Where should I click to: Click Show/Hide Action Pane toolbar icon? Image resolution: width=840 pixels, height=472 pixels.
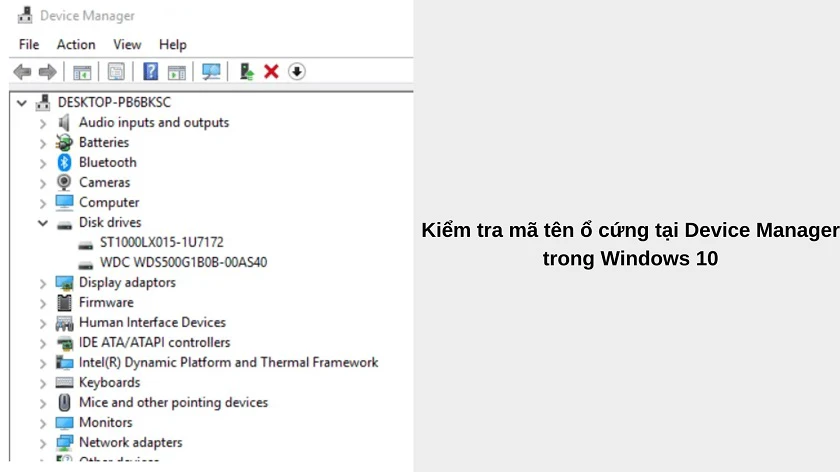[176, 72]
